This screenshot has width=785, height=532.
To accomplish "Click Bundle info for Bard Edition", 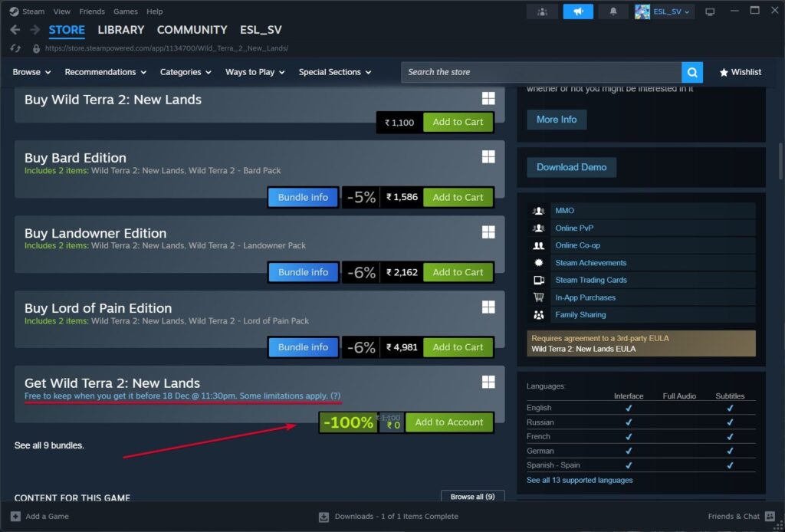I will (303, 197).
